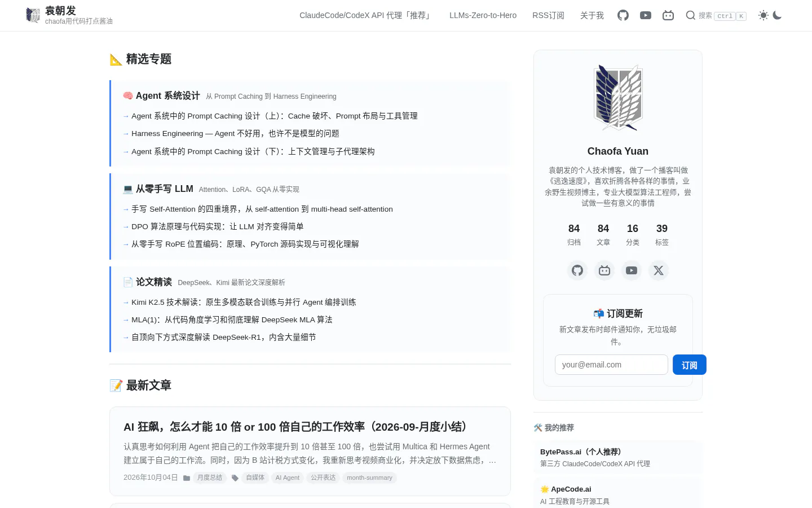Viewport: 812px width, 508px height.
Task: Open YouTube channel from sidebar circle icon
Action: 632,270
